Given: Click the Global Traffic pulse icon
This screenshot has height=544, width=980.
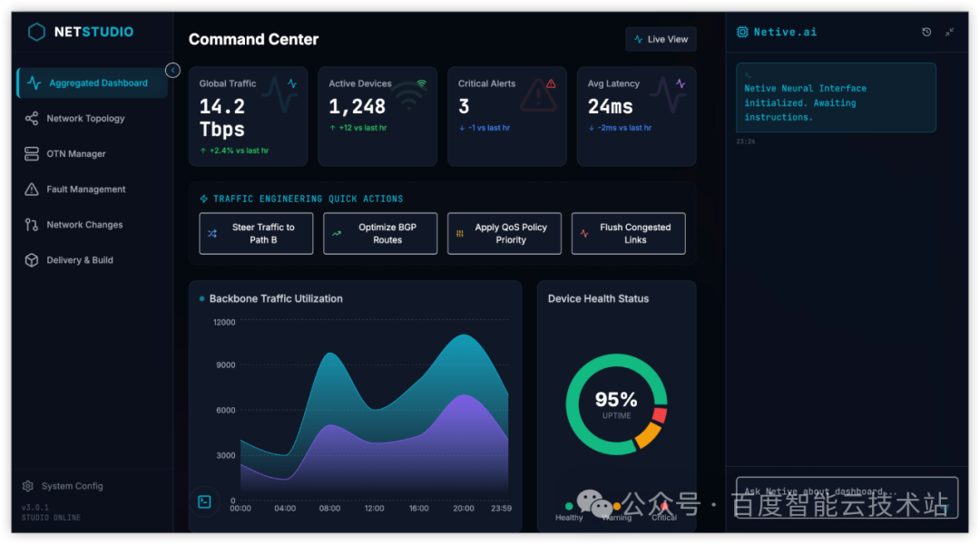Looking at the screenshot, I should click(292, 83).
